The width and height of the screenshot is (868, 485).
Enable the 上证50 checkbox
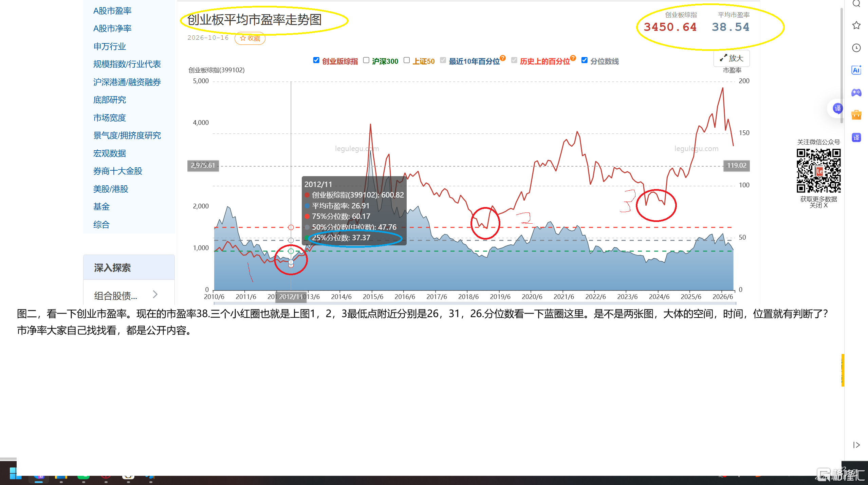(407, 60)
